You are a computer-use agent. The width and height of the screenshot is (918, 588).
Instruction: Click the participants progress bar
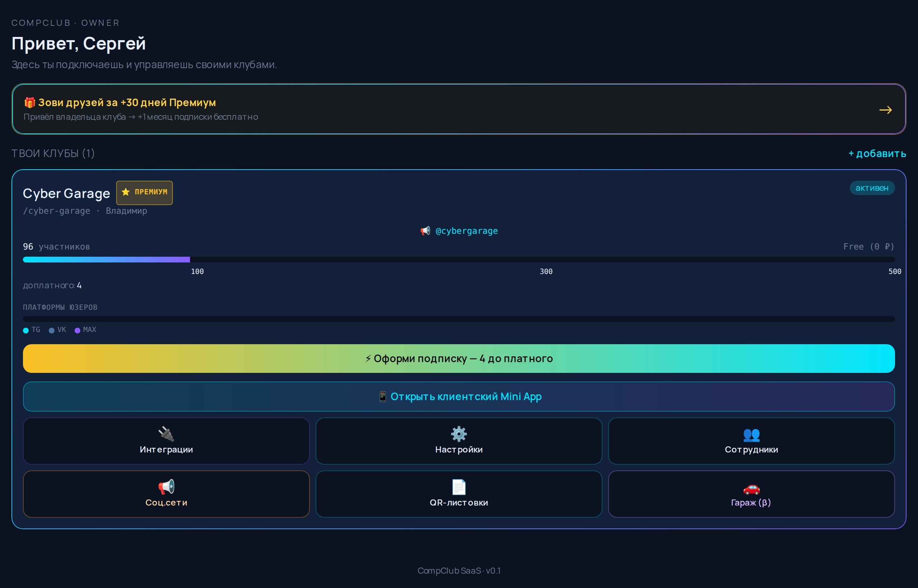[459, 260]
